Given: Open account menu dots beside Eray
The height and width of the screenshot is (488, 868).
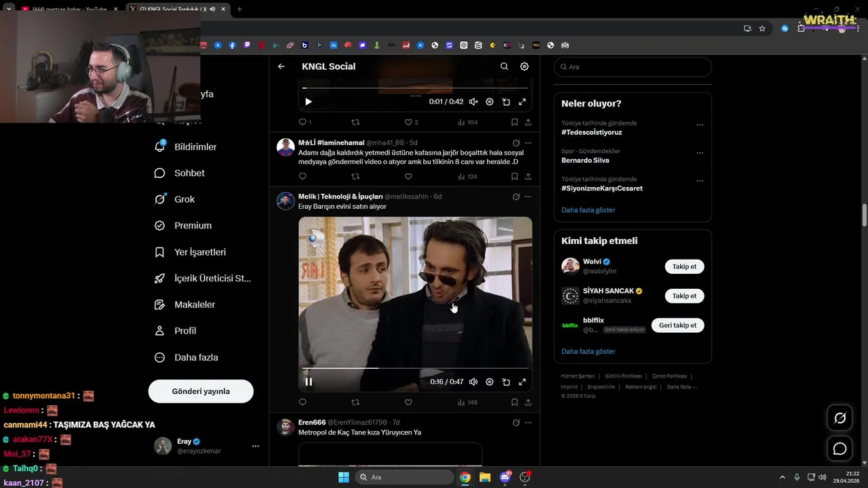Looking at the screenshot, I should pyautogui.click(x=256, y=446).
